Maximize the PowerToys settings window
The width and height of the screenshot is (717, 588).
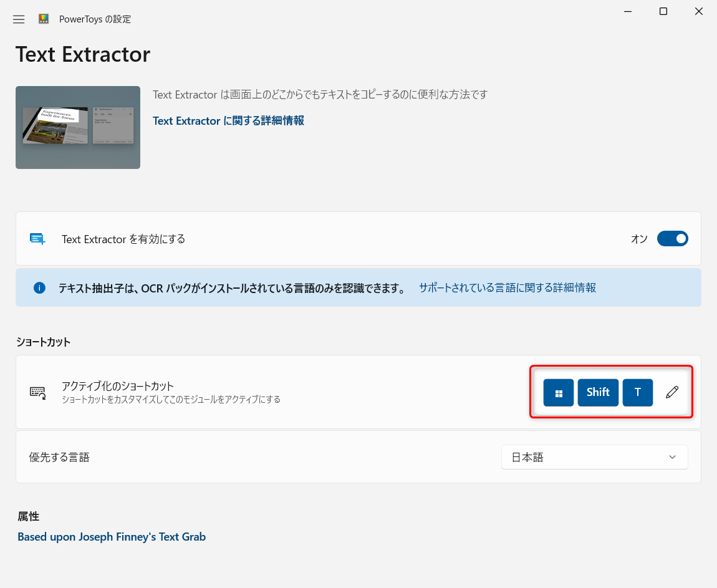tap(663, 11)
